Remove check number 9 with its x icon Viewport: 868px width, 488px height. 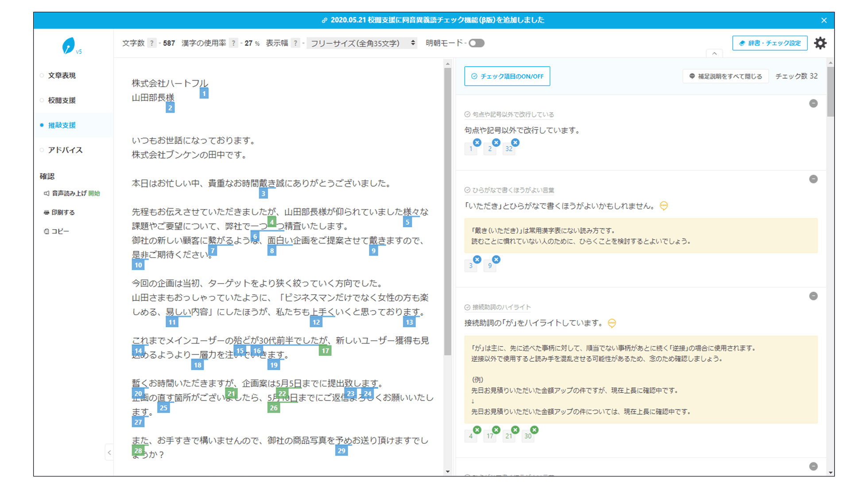496,259
